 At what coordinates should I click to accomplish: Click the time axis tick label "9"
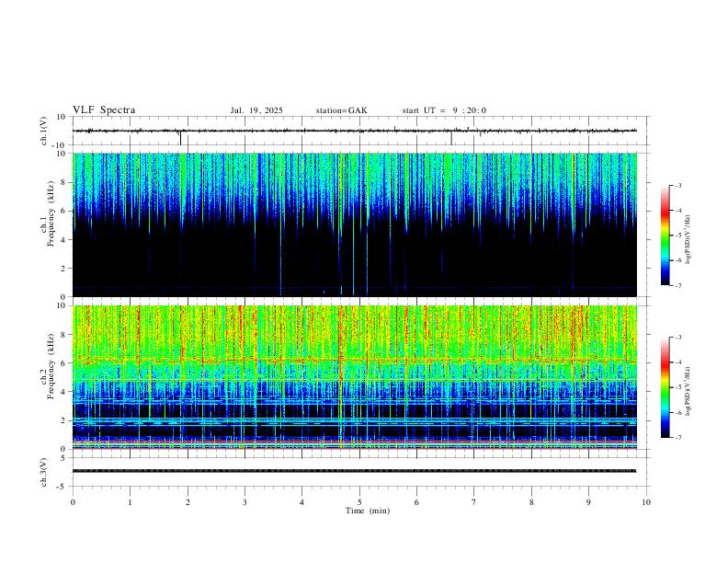pyautogui.click(x=588, y=502)
